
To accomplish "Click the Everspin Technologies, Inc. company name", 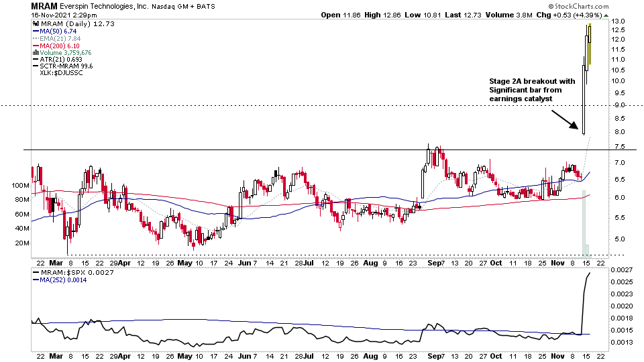I will [x=104, y=6].
